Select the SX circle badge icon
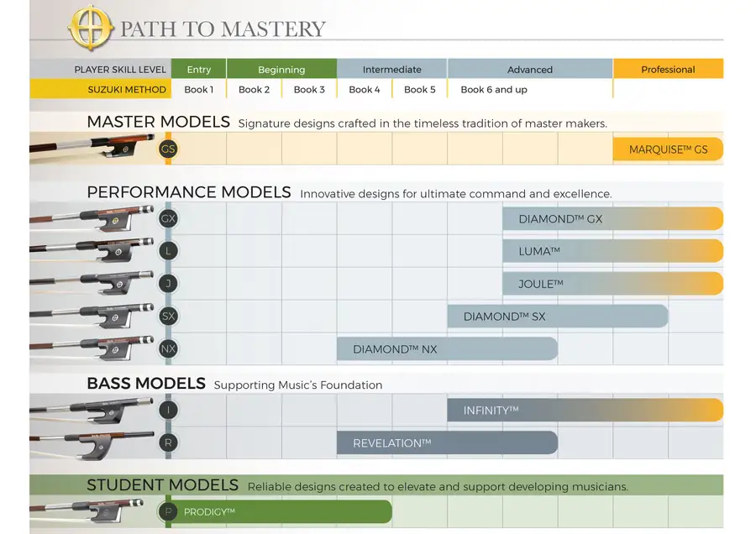This screenshot has width=756, height=534. click(x=168, y=317)
